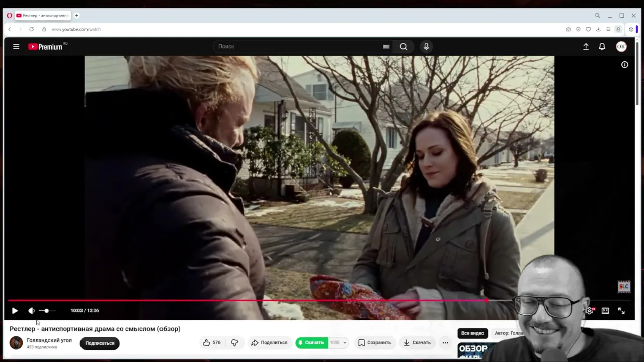Take a snapshot with camera icon

(x=568, y=29)
